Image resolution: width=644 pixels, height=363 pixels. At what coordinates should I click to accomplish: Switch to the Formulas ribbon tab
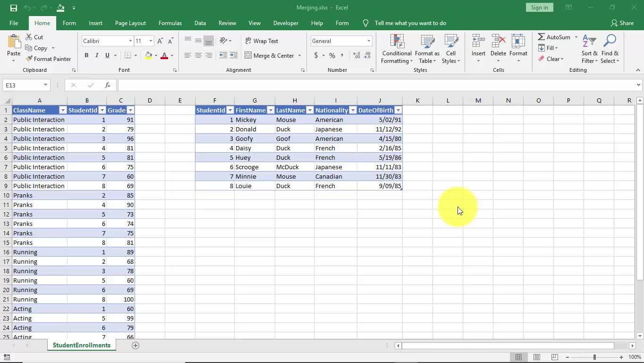pyautogui.click(x=170, y=23)
